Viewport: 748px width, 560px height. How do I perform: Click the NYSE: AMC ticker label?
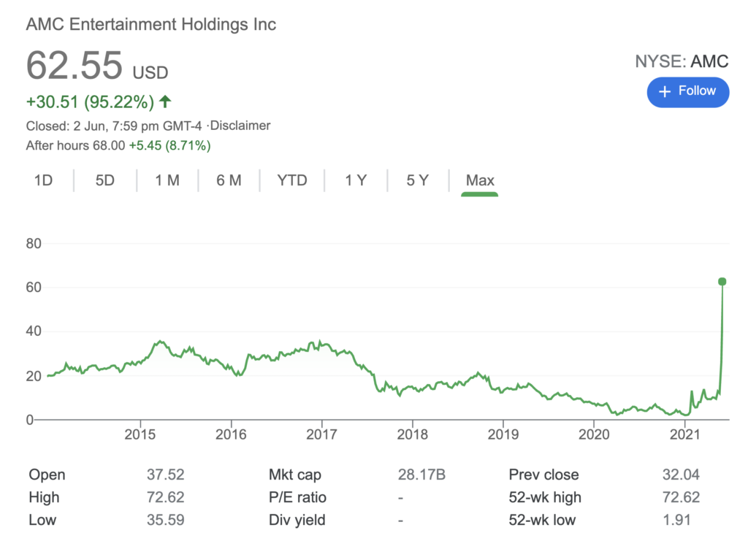[682, 61]
